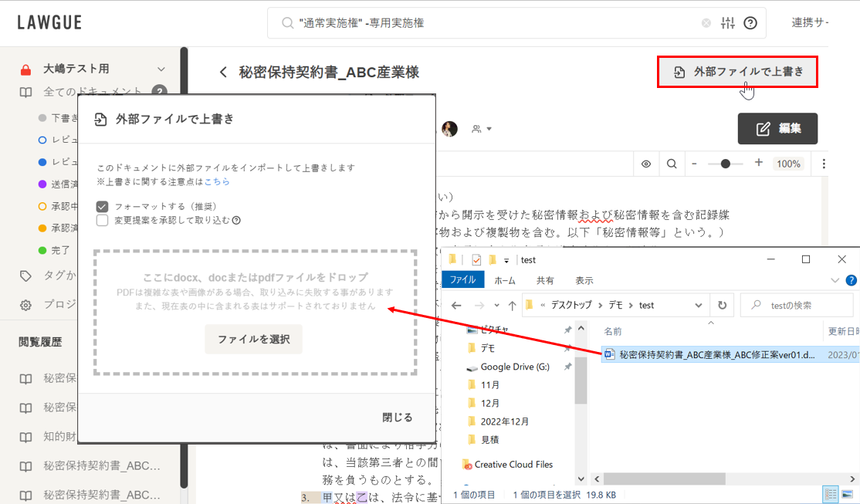Switch to the 表示 tab in Explorer
The width and height of the screenshot is (860, 504).
pyautogui.click(x=584, y=280)
